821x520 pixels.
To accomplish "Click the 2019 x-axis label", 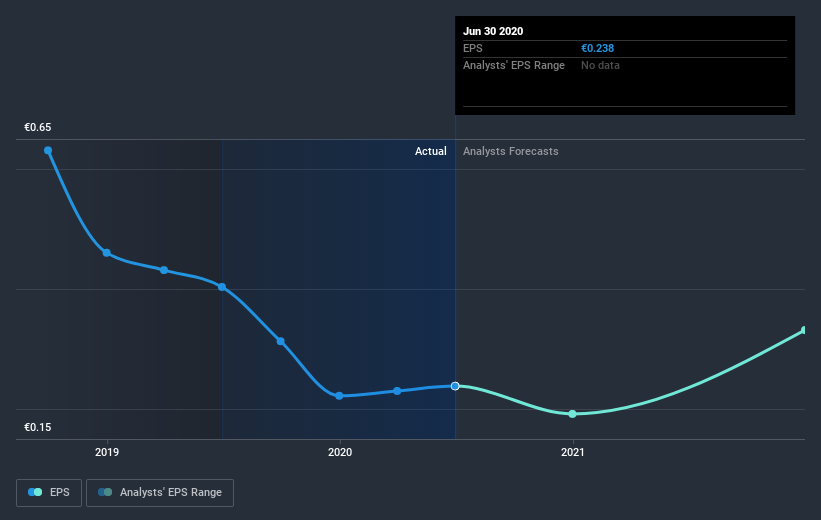I will (107, 452).
